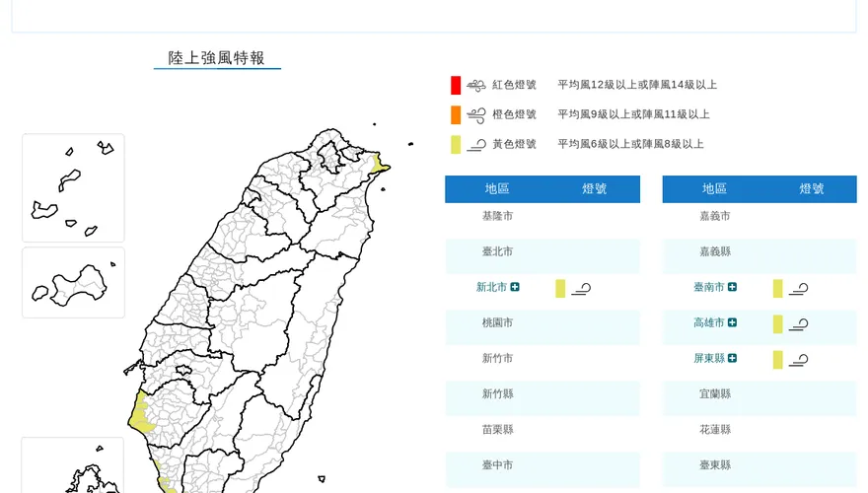Click the 黃色燈號 legend label
868x493 pixels.
click(514, 144)
